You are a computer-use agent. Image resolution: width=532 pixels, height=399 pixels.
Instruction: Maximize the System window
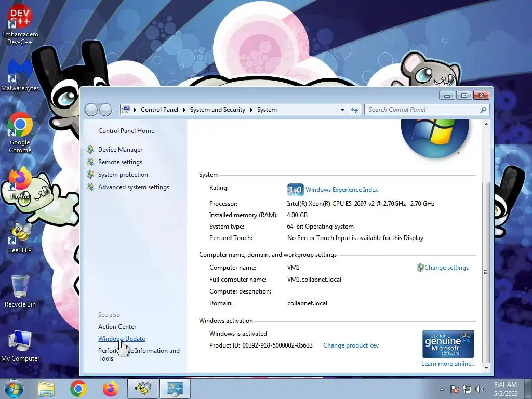(464, 96)
